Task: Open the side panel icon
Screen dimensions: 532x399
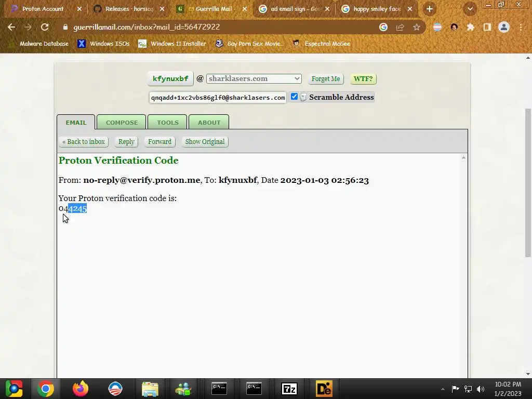Action: coord(487,27)
